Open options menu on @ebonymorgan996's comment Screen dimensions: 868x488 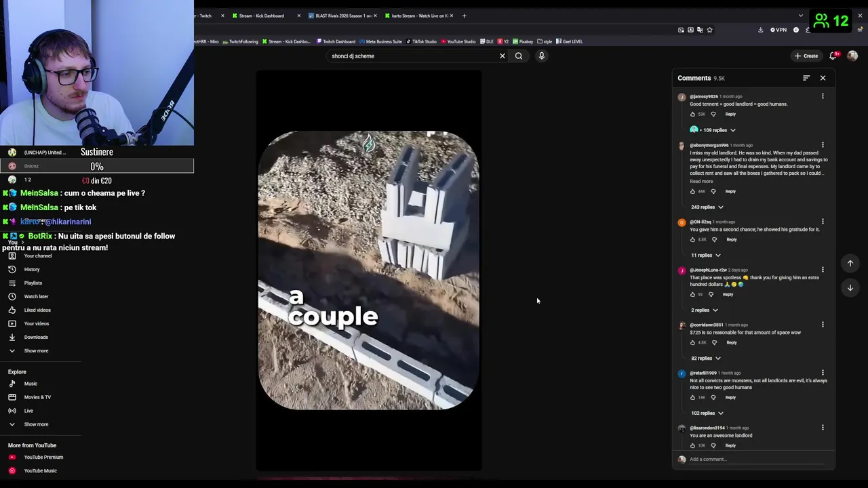pos(823,145)
